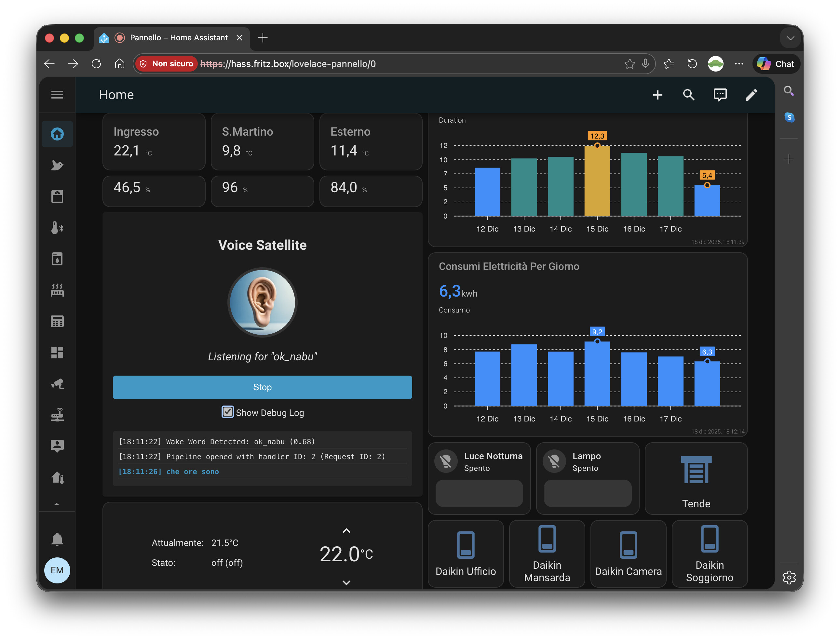Select the Pannello – Home Assistant tab

178,38
